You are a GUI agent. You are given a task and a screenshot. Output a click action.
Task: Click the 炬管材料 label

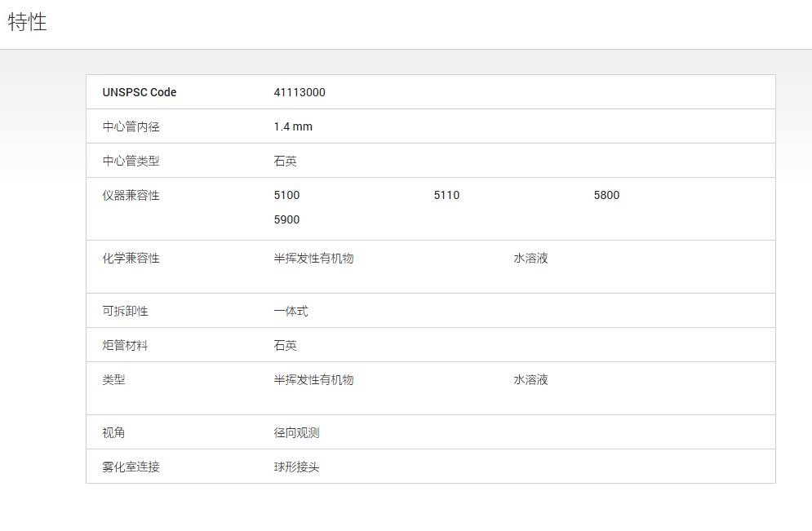pyautogui.click(x=126, y=345)
